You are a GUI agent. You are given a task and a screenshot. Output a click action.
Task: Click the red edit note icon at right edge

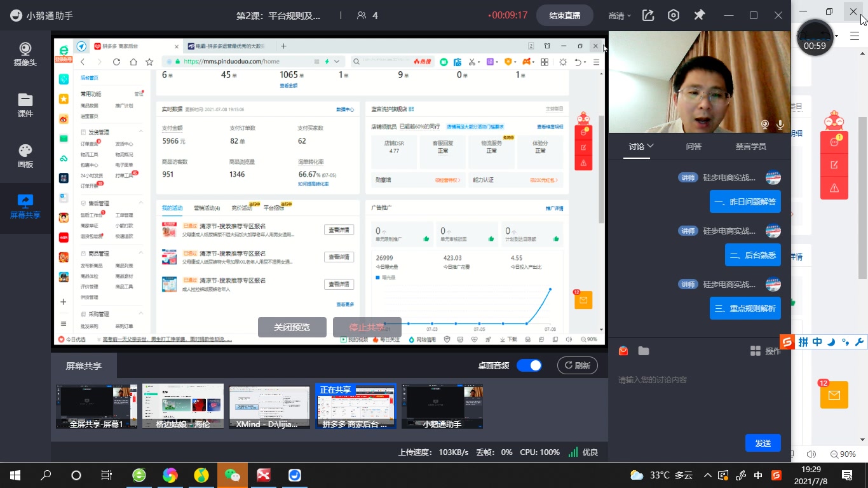[x=834, y=165]
